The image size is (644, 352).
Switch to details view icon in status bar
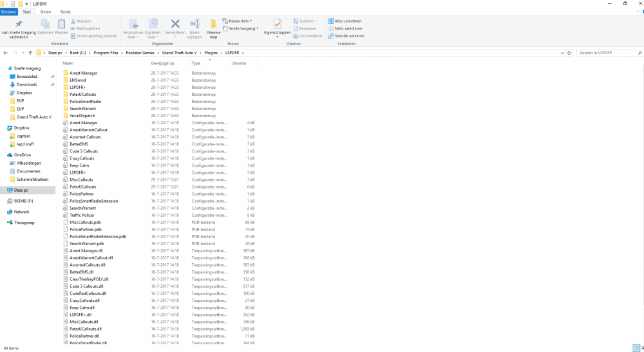coord(636,347)
